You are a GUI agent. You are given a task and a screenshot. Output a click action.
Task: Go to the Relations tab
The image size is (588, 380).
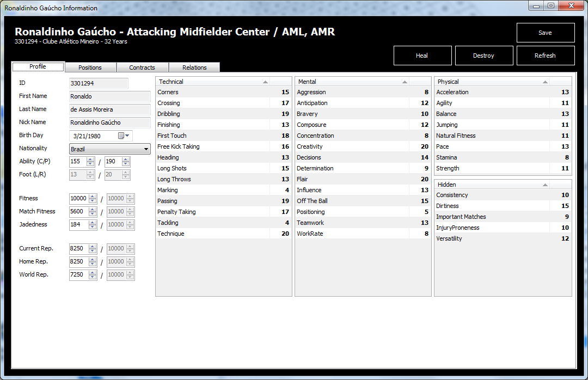(194, 68)
